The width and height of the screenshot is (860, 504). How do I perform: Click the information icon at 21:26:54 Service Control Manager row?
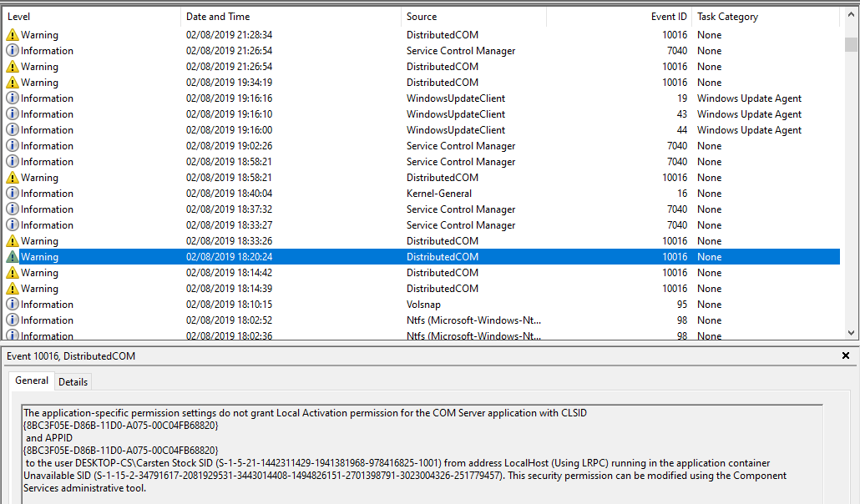[12, 50]
